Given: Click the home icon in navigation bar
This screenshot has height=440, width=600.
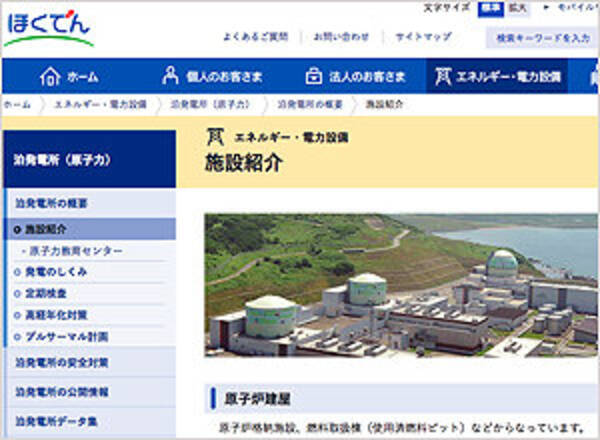Looking at the screenshot, I should click(50, 76).
